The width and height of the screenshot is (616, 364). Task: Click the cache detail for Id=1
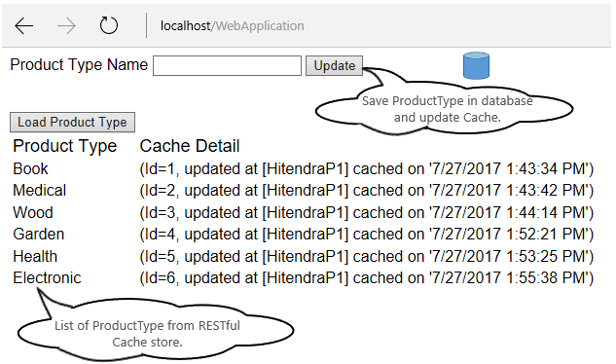pyautogui.click(x=367, y=169)
